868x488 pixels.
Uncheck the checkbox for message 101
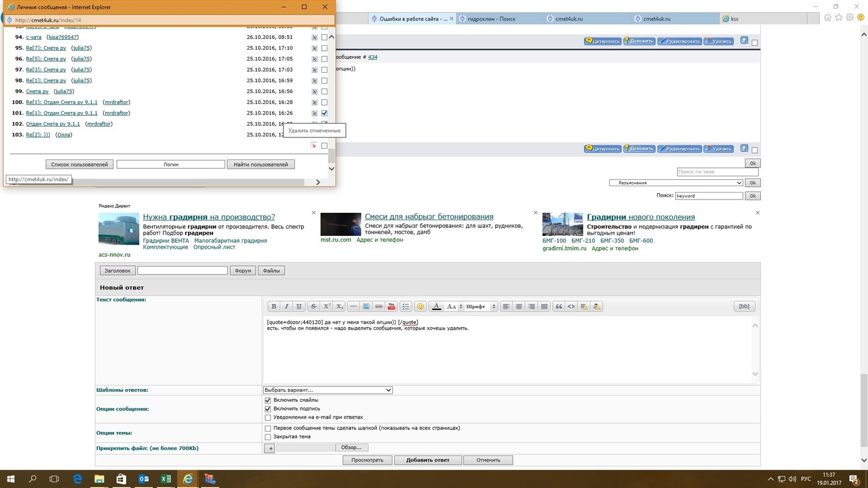pos(324,113)
